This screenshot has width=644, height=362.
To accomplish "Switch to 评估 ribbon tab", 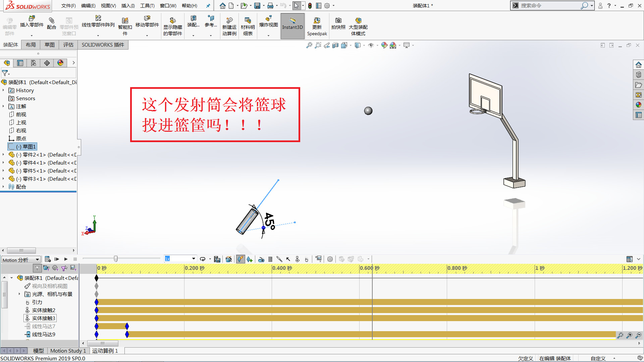I will pos(68,45).
